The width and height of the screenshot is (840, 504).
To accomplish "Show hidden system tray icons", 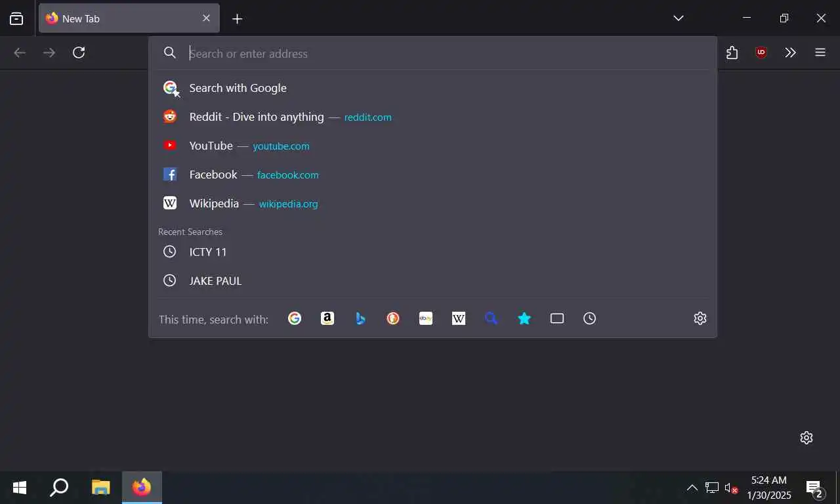I will coord(692,488).
